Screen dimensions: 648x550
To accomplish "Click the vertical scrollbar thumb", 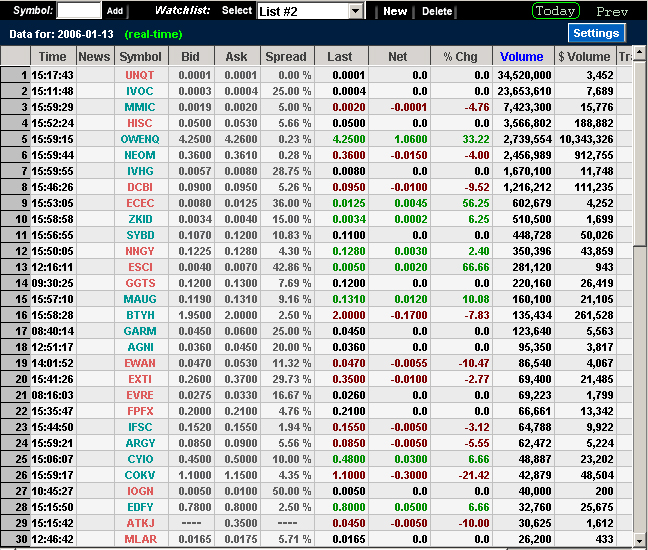I will [639, 154].
